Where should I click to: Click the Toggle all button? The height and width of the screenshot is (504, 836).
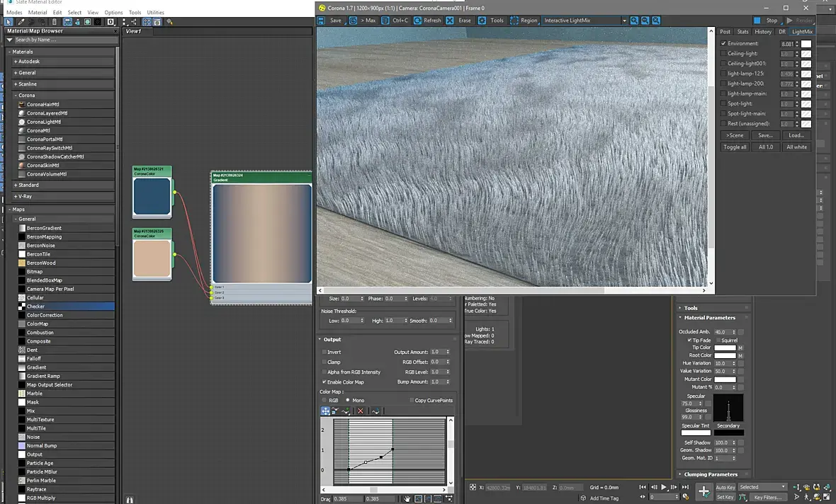tap(735, 147)
